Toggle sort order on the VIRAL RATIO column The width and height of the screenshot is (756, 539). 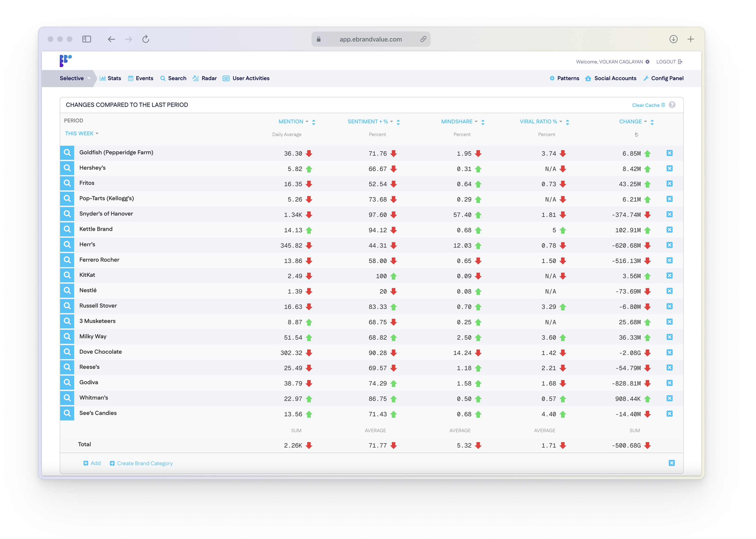tap(567, 122)
